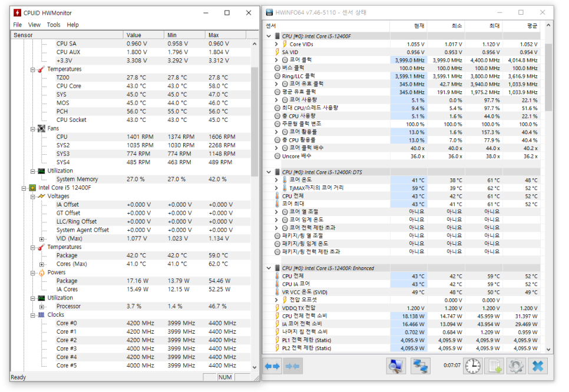Click thermometer icon next to VR VCC 온도
569x392 pixels.
coord(277,292)
